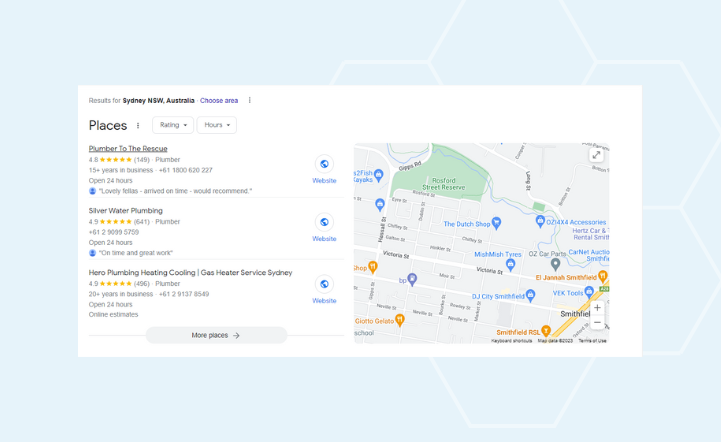
Task: Expand the map to full view
Action: coord(596,155)
